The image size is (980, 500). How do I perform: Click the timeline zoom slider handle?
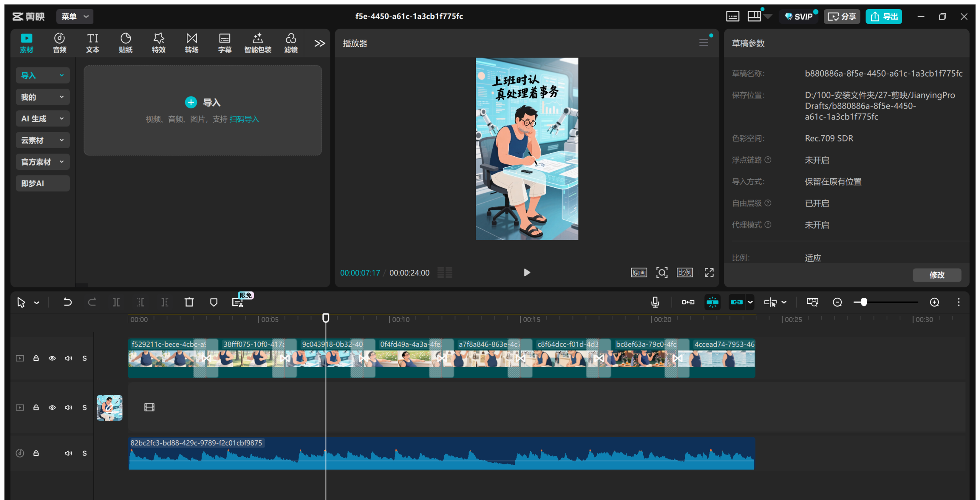(x=864, y=302)
